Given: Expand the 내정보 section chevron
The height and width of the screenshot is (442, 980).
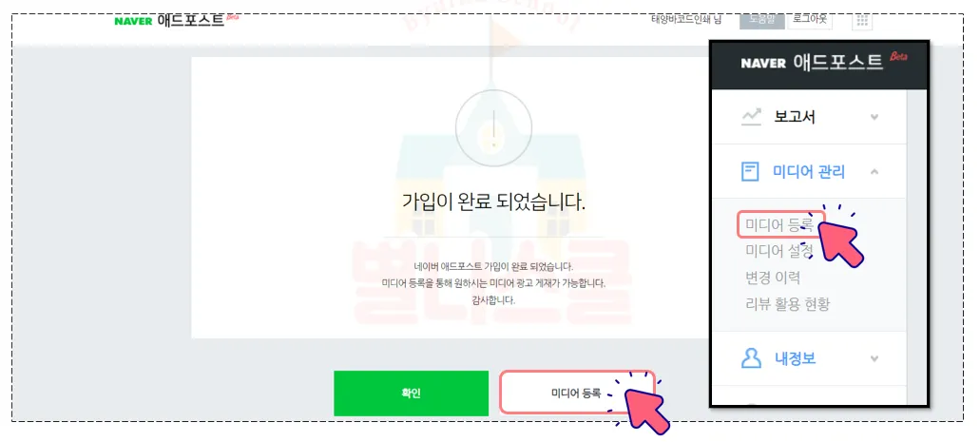Looking at the screenshot, I should coord(874,359).
